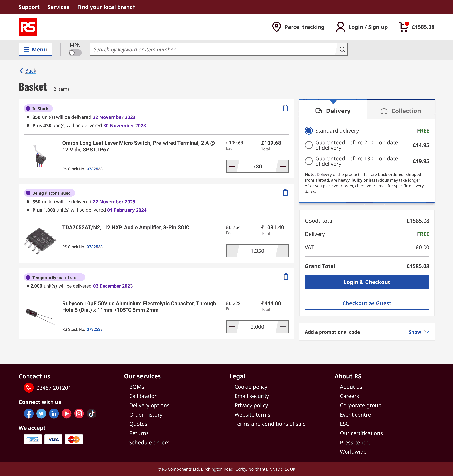Viewport: 453px width, 476px height.
Task: Open the TikTok social icon
Action: [x=92, y=414]
